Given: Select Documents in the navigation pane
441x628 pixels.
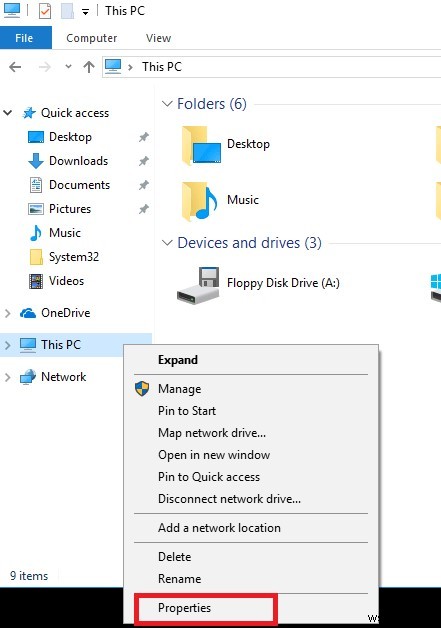Looking at the screenshot, I should coord(79,185).
